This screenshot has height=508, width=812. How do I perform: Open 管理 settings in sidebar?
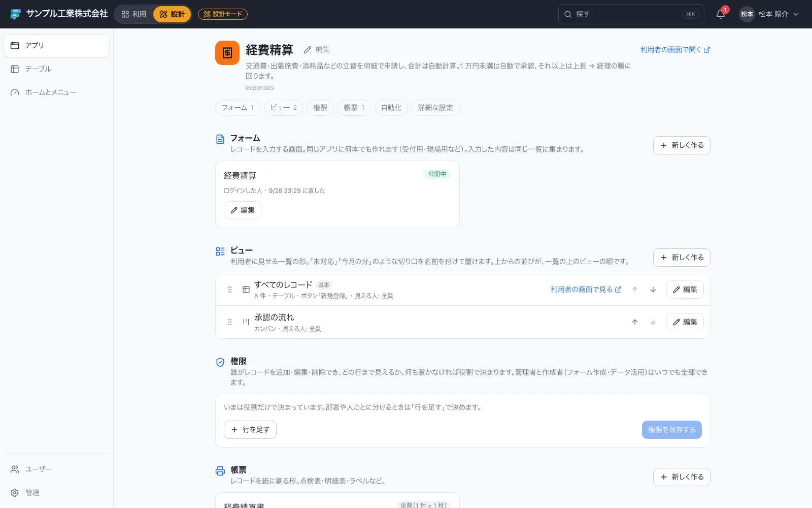point(56,493)
